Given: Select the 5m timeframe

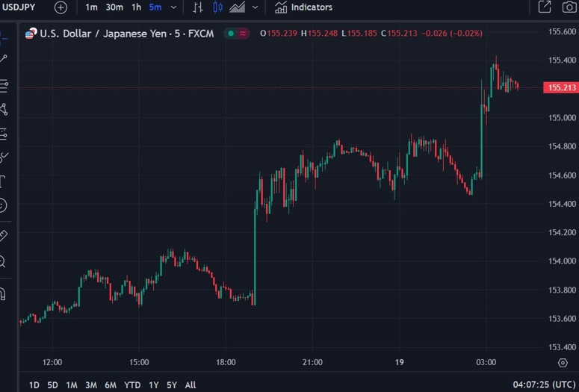Looking at the screenshot, I should tap(155, 7).
